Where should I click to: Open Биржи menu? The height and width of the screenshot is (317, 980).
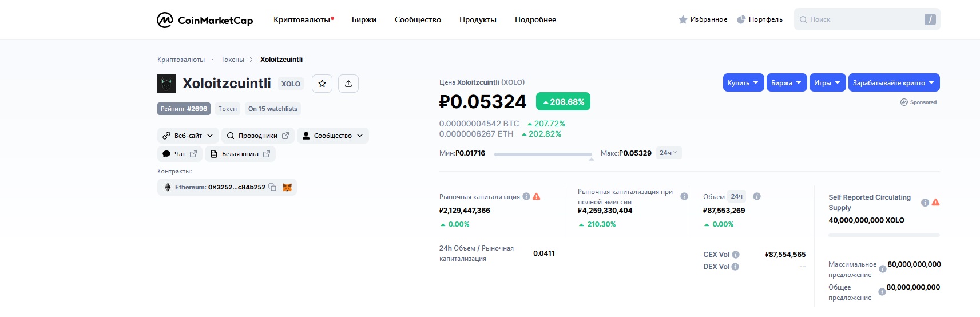pos(364,19)
